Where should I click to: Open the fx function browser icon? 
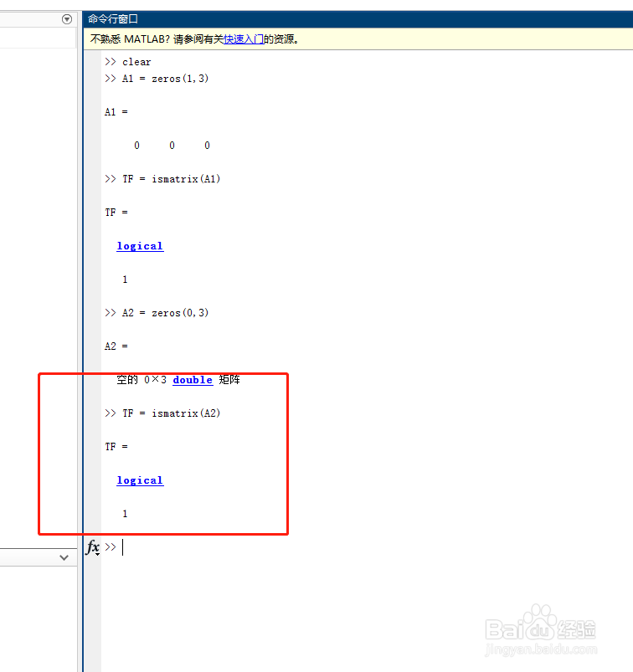[x=93, y=547]
